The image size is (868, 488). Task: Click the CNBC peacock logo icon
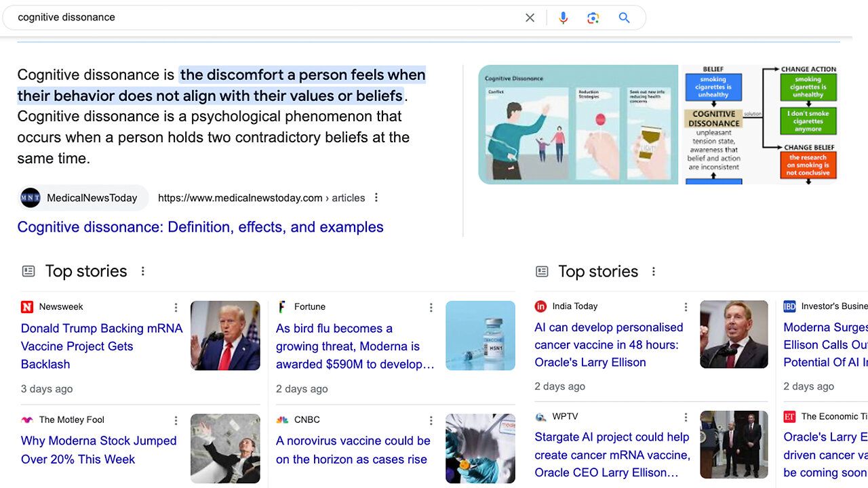tap(282, 420)
